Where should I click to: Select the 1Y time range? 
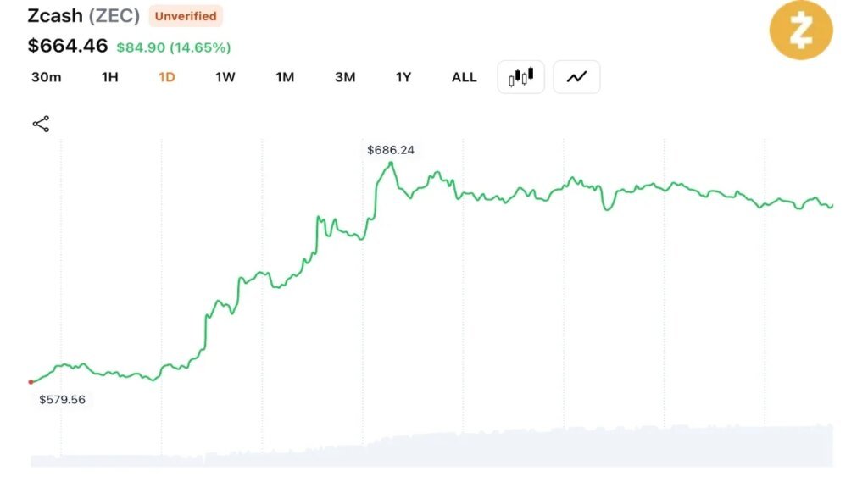403,77
